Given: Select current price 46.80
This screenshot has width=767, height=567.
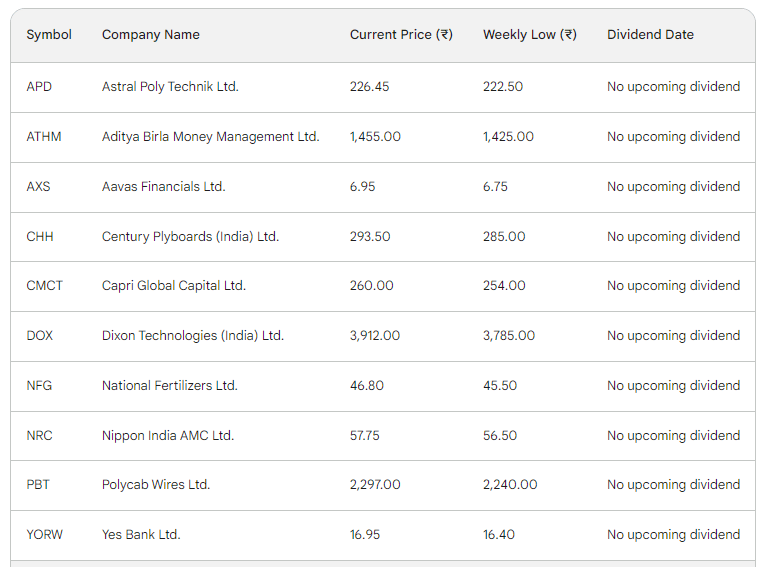Looking at the screenshot, I should click(x=367, y=386).
